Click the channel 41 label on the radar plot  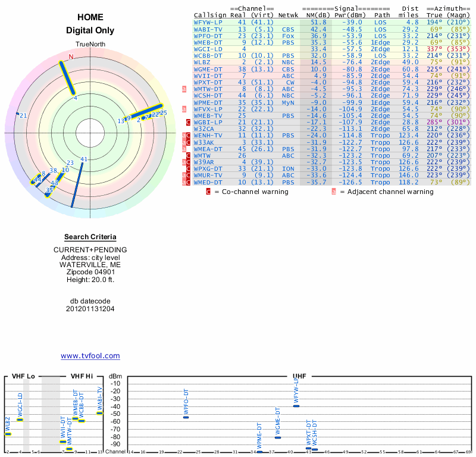[84, 159]
